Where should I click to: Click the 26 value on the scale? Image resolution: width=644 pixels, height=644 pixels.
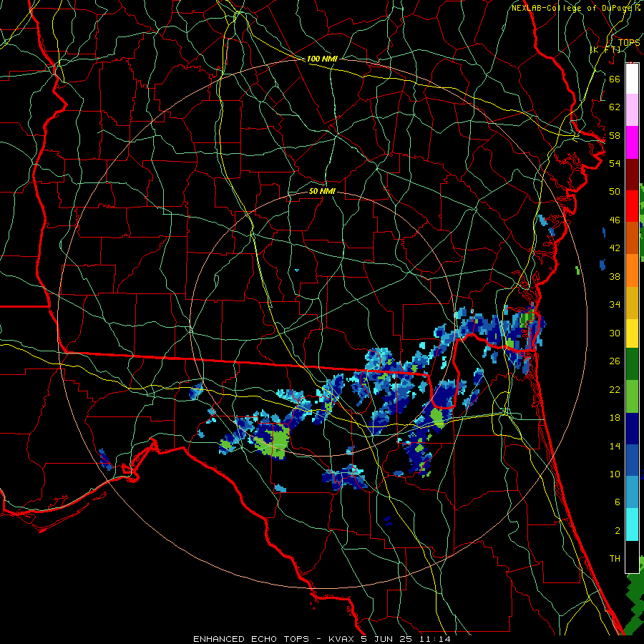tap(615, 361)
